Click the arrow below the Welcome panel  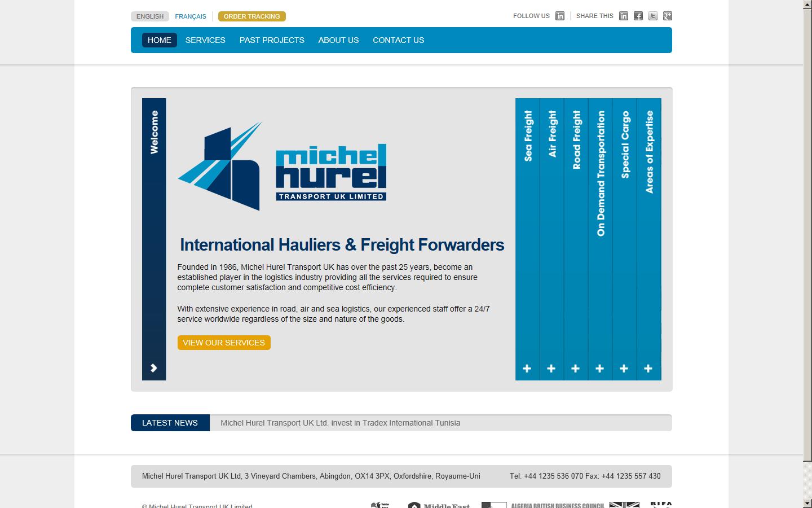tap(153, 368)
